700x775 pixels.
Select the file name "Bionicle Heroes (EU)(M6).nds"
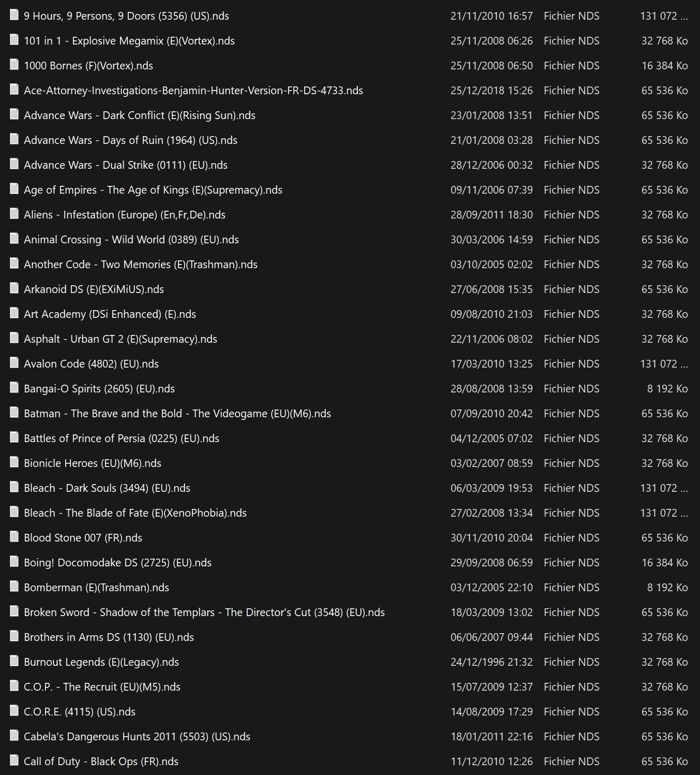(93, 463)
